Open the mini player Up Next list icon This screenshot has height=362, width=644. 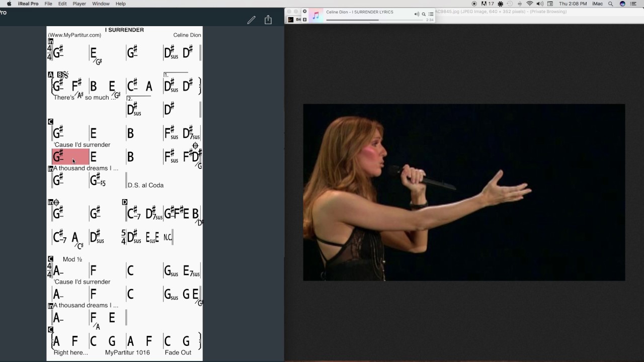431,14
